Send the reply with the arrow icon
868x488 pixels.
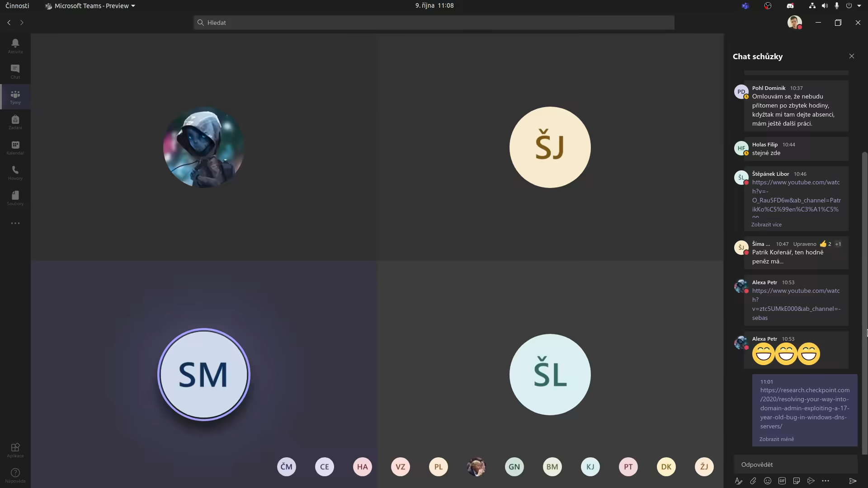853,481
